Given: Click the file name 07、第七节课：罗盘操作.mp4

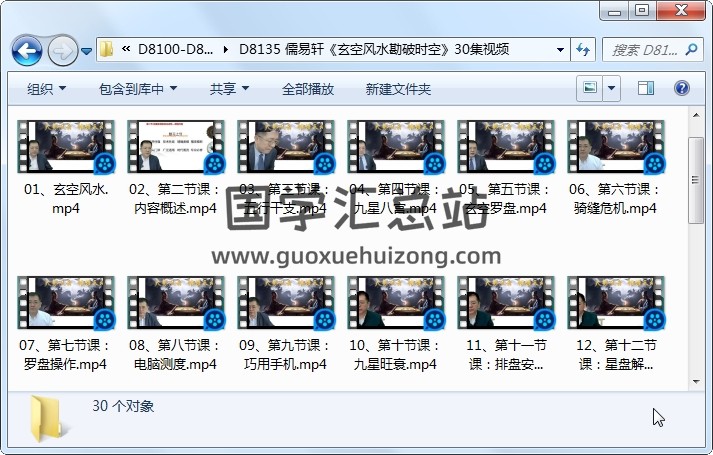Looking at the screenshot, I should coord(65,355).
